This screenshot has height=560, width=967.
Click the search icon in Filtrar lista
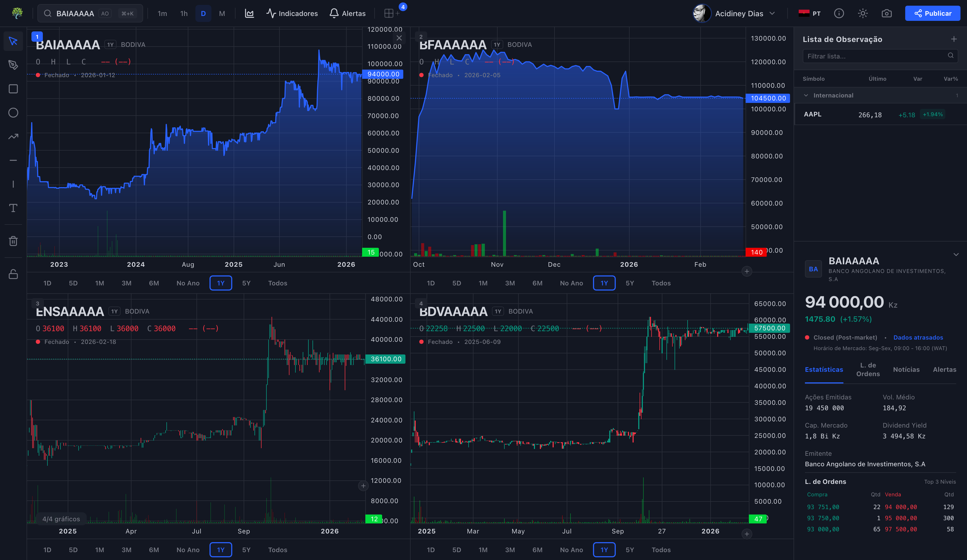[x=950, y=56]
